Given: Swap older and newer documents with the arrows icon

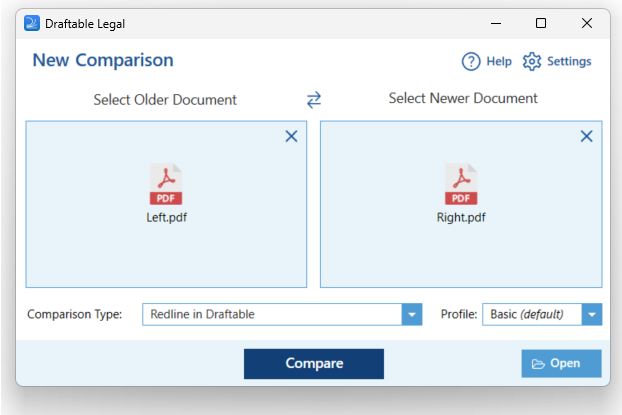Looking at the screenshot, I should (314, 100).
